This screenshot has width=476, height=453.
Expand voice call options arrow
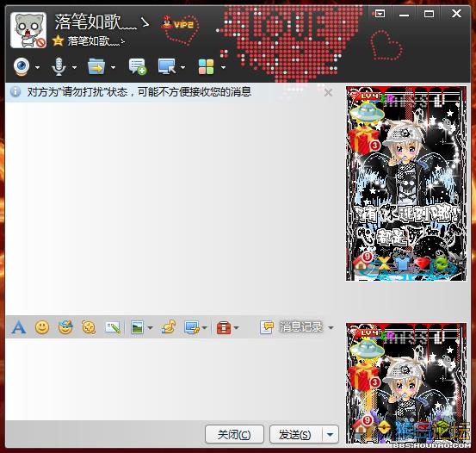(x=74, y=67)
